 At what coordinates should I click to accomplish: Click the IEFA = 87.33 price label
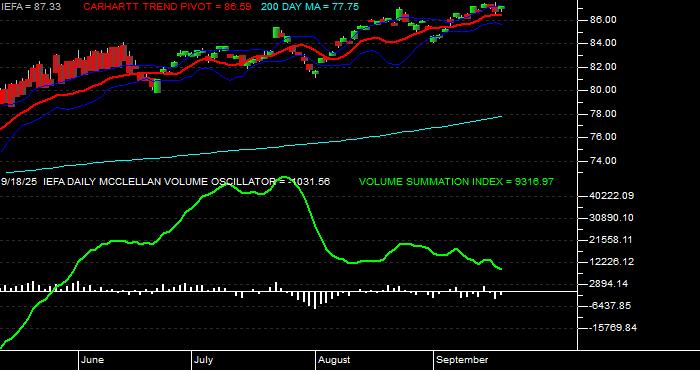click(x=31, y=7)
